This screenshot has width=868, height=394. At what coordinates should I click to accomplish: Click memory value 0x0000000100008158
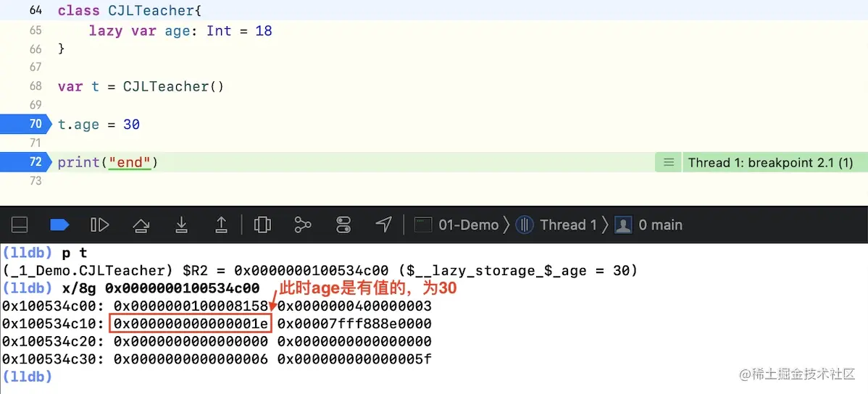pos(191,306)
